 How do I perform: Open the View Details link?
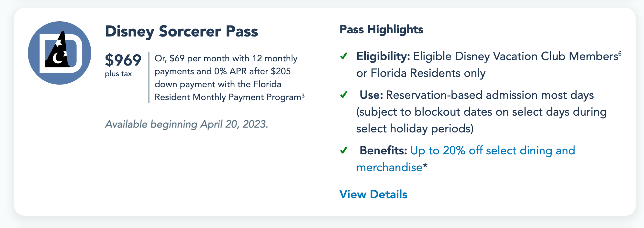[373, 194]
